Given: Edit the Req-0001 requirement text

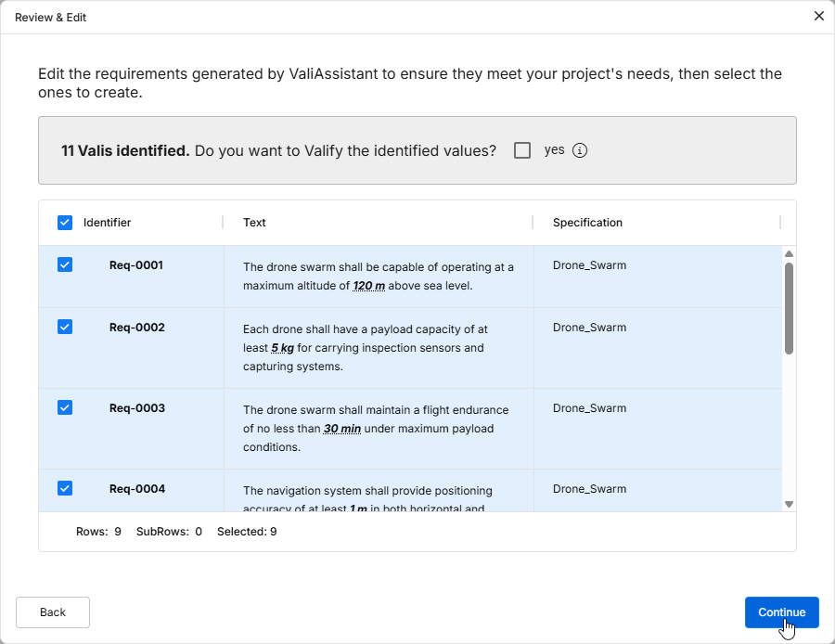Looking at the screenshot, I should [378, 276].
